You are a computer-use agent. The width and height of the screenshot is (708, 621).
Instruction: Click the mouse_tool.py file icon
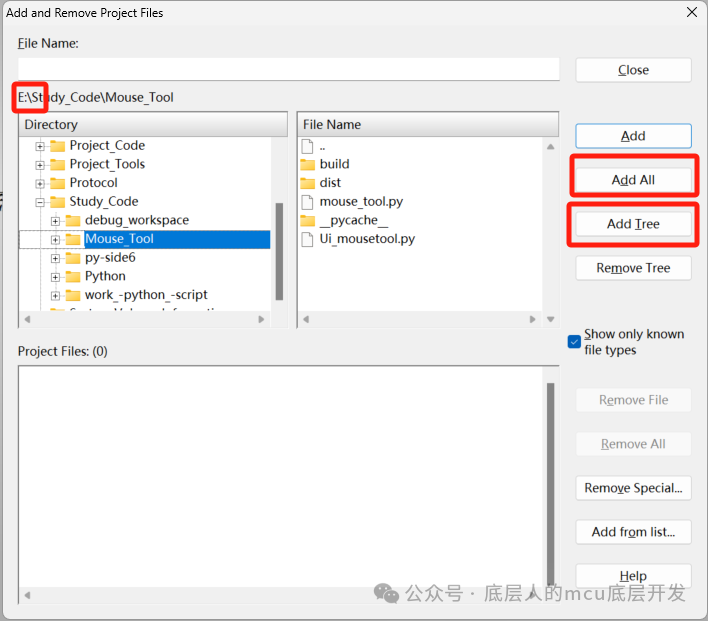308,202
